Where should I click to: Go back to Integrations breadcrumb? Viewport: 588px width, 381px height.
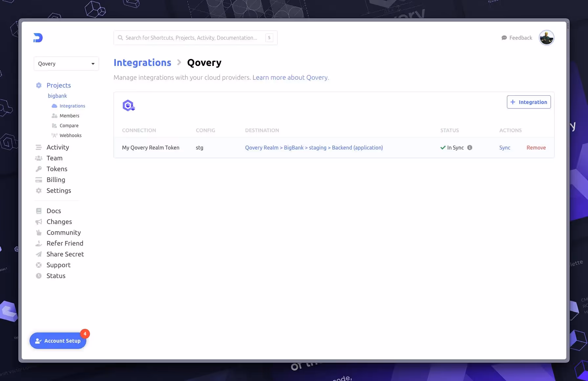click(142, 63)
